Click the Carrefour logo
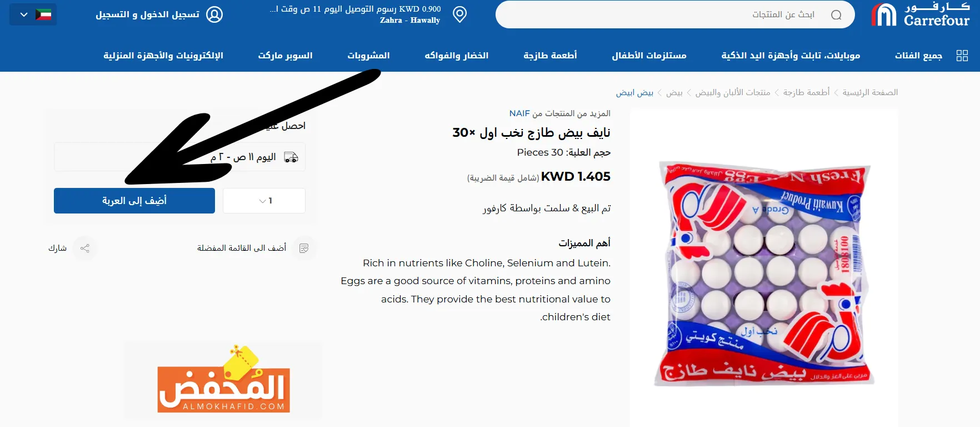This screenshot has width=980, height=427. tap(921, 14)
